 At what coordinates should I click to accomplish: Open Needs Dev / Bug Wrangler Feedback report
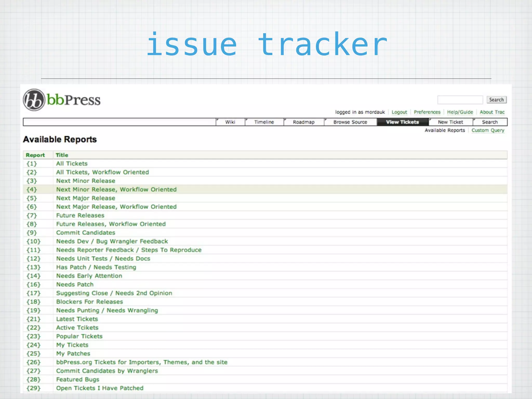point(112,241)
